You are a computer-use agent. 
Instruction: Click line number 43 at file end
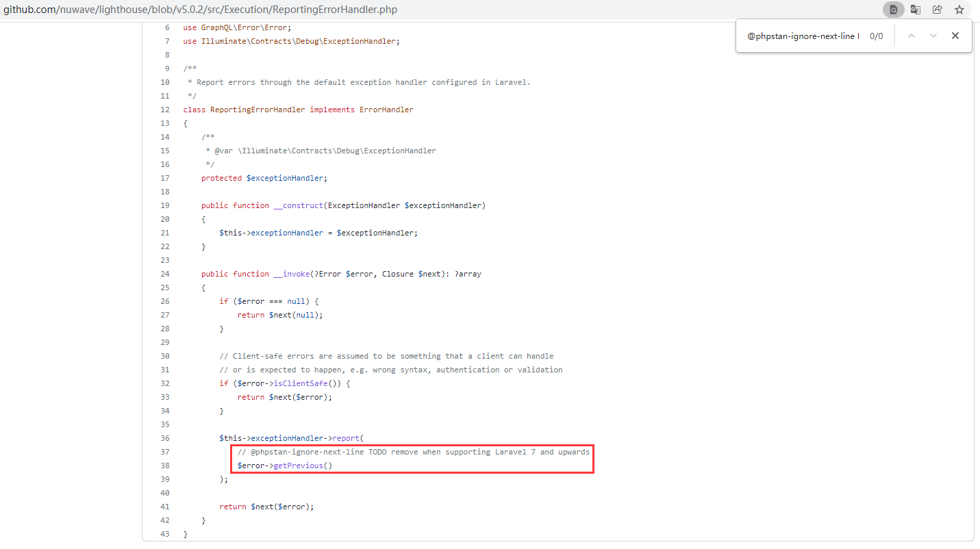point(164,534)
